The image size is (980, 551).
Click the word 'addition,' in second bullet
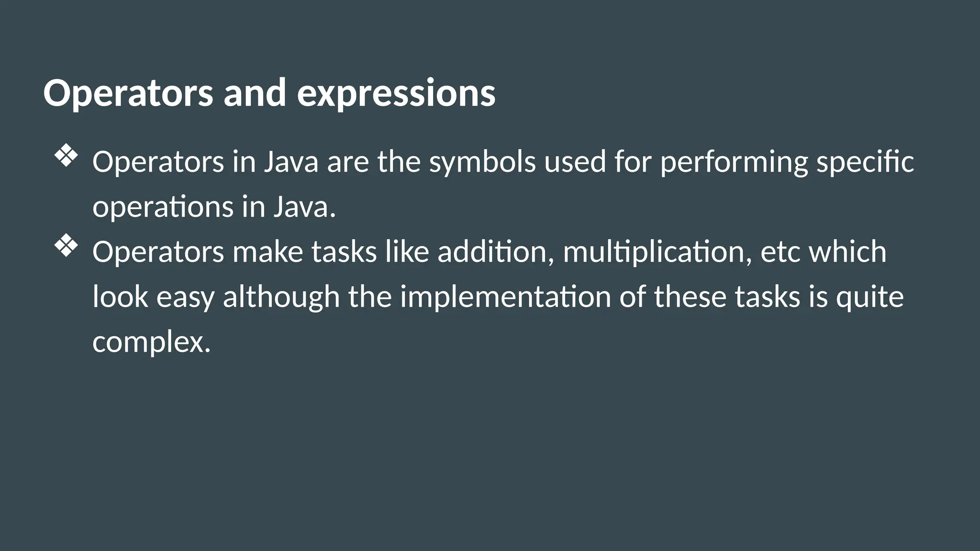[496, 252]
